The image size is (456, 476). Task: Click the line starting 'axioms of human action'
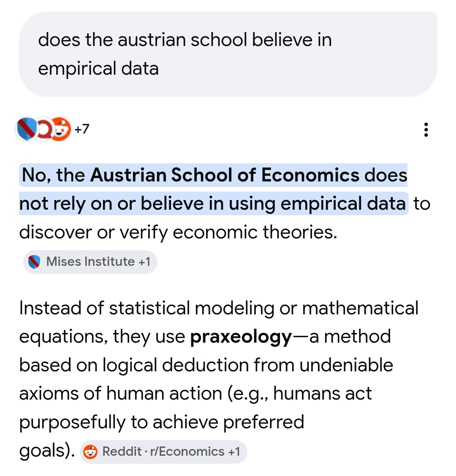coord(195,394)
